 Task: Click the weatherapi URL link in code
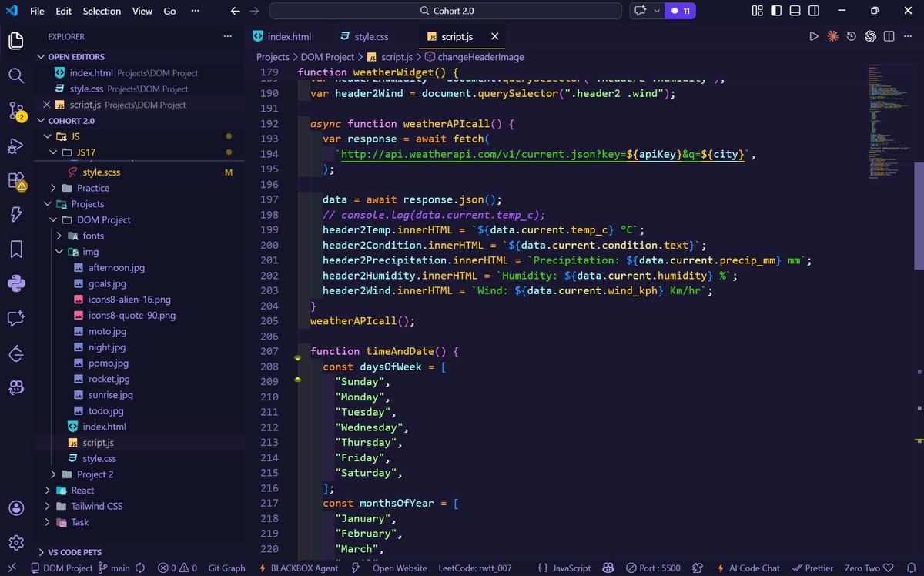click(x=542, y=154)
